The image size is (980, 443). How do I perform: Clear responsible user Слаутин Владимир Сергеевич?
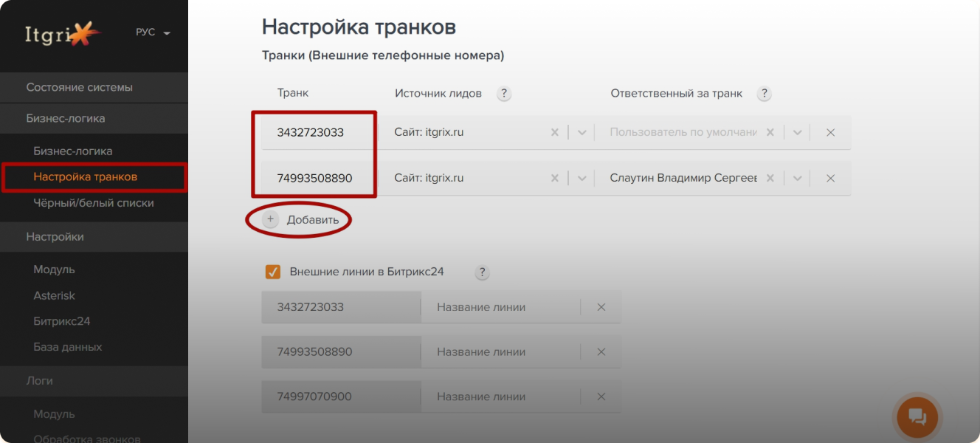click(x=770, y=178)
